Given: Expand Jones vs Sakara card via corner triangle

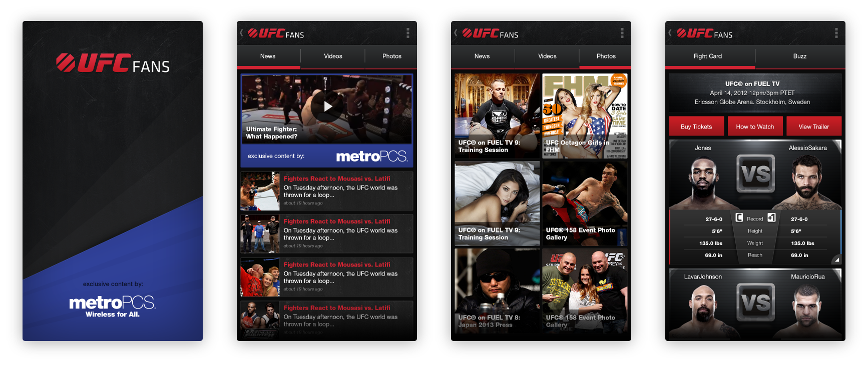Looking at the screenshot, I should 836,259.
